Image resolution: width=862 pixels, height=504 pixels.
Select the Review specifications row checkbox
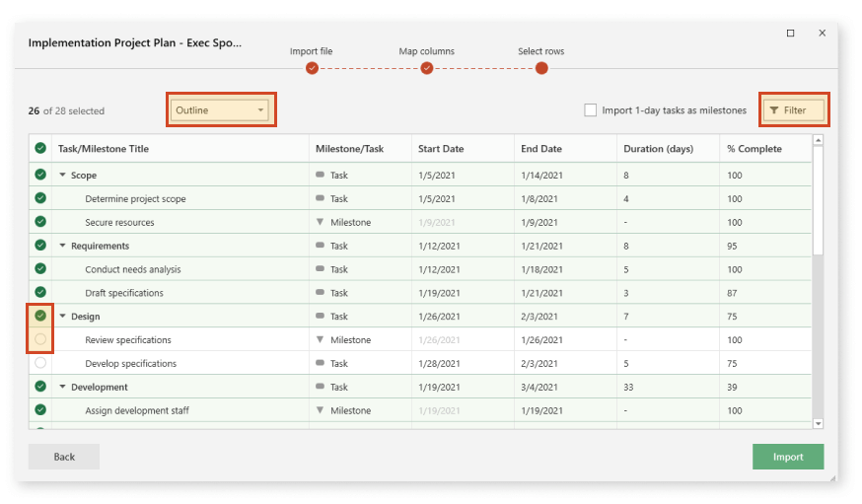(x=40, y=339)
